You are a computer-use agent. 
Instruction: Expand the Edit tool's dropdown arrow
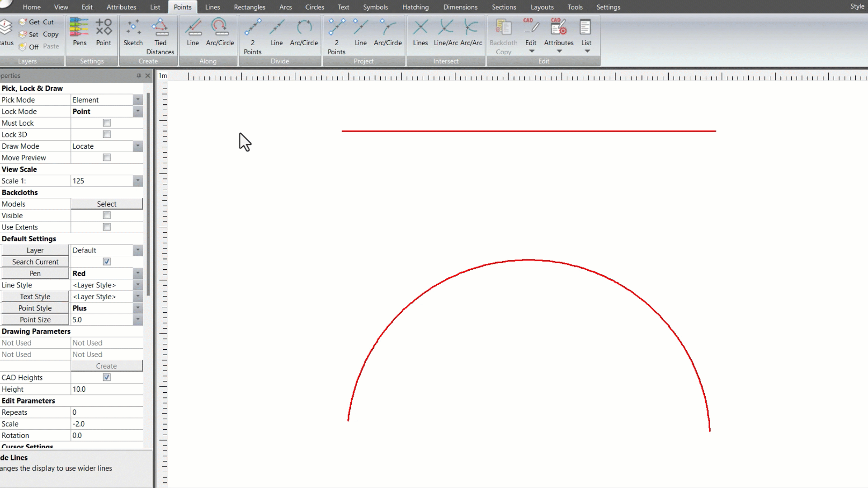click(x=531, y=51)
